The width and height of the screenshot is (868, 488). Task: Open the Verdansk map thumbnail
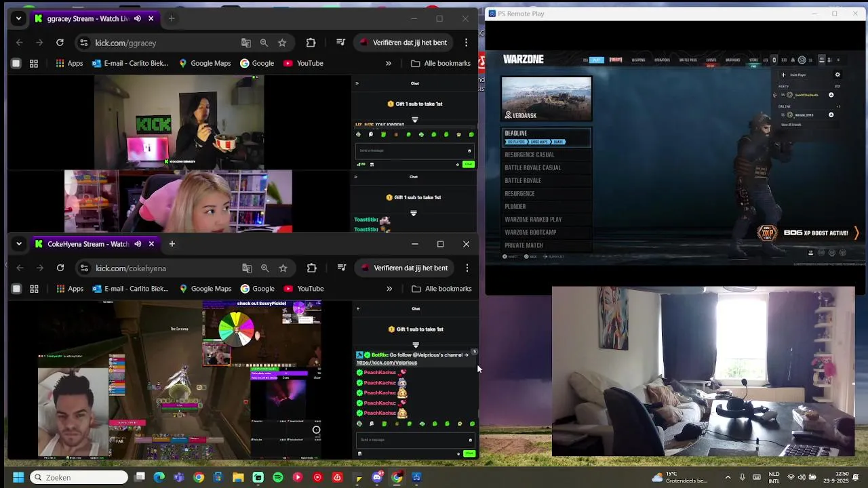pos(547,99)
